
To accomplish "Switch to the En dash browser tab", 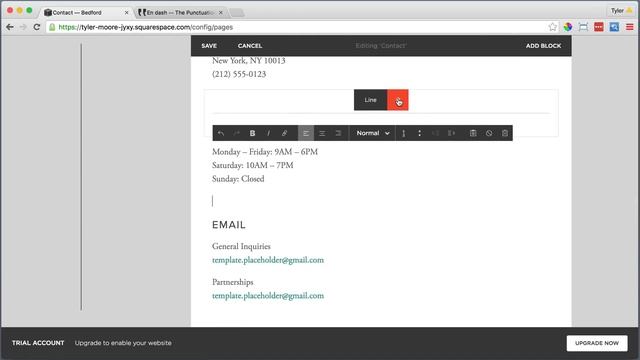I will (180, 13).
